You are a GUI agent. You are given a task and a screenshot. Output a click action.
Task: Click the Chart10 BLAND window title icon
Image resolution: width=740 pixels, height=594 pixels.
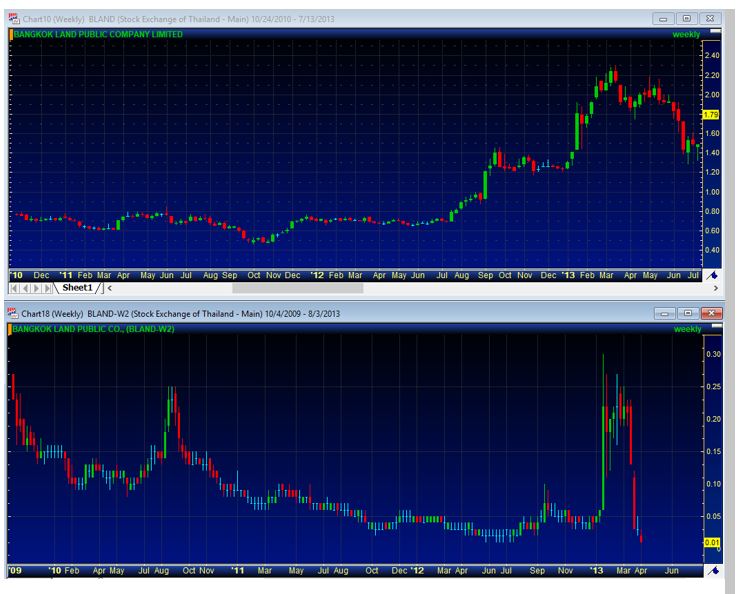(x=13, y=19)
